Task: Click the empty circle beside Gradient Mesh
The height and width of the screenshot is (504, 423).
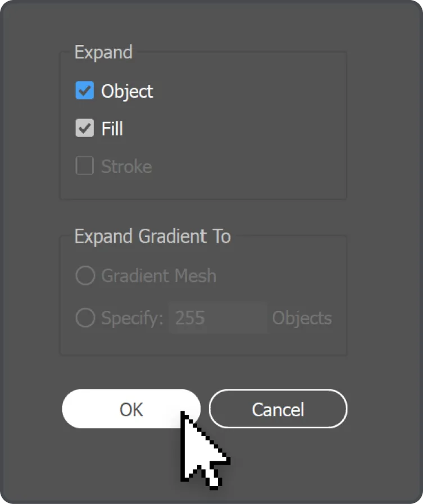Action: click(x=85, y=275)
